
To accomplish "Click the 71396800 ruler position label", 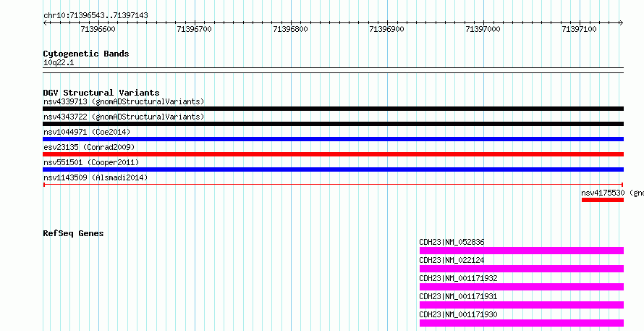I will pos(290,29).
